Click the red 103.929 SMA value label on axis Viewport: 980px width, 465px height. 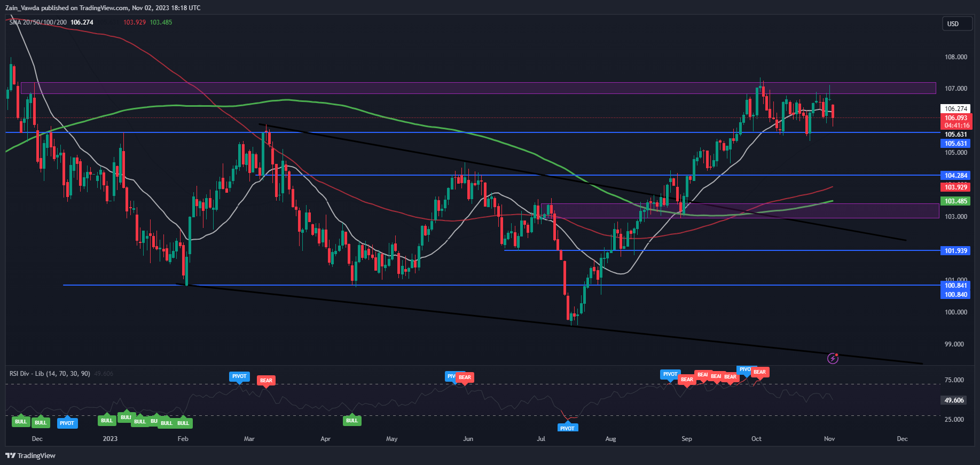point(955,187)
